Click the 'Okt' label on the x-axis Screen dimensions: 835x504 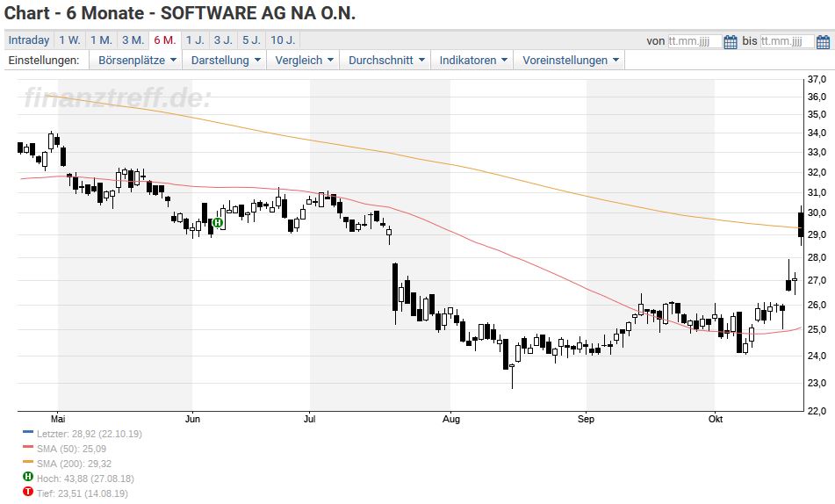(x=716, y=419)
